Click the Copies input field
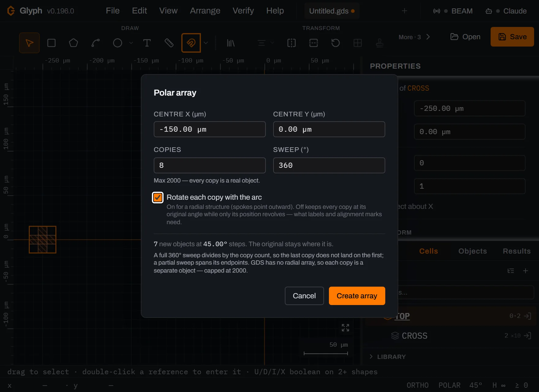 (x=210, y=165)
